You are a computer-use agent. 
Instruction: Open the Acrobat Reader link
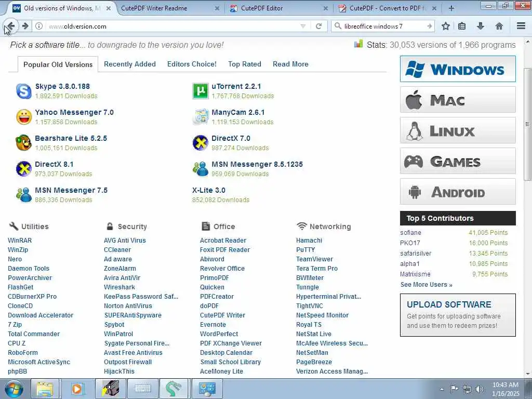(x=223, y=241)
